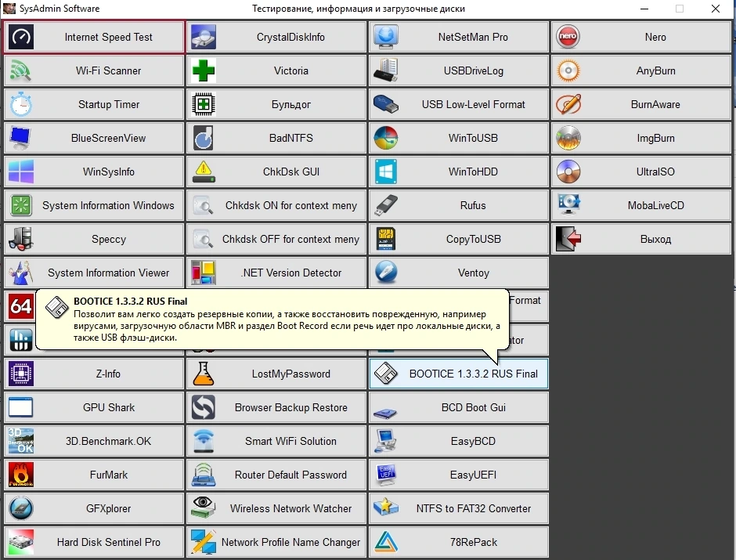This screenshot has height=560, width=736.
Task: Launch GFXplorer
Action: (x=94, y=508)
